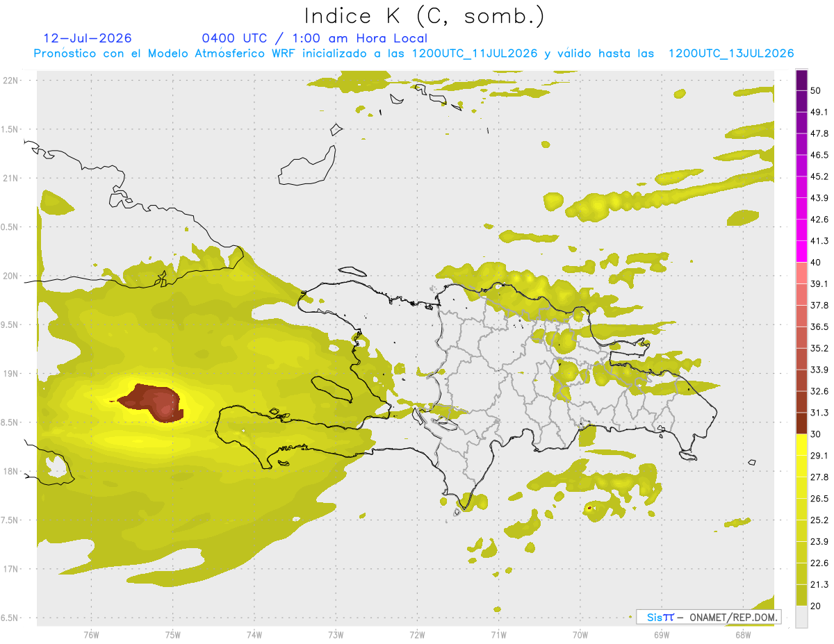
Task: Click the 'Pronóstico con el Modelo Atmósferico WRF' line
Action: tap(414, 53)
